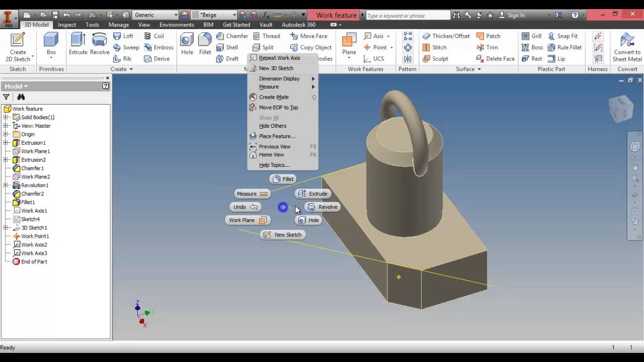
Task: Pick the Fillet tool in the ribbon
Action: coord(205,43)
